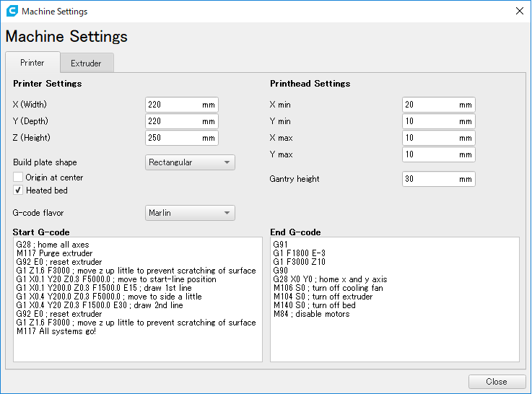Image resolution: width=532 pixels, height=394 pixels.
Task: Click the Y min input field
Action: point(439,121)
